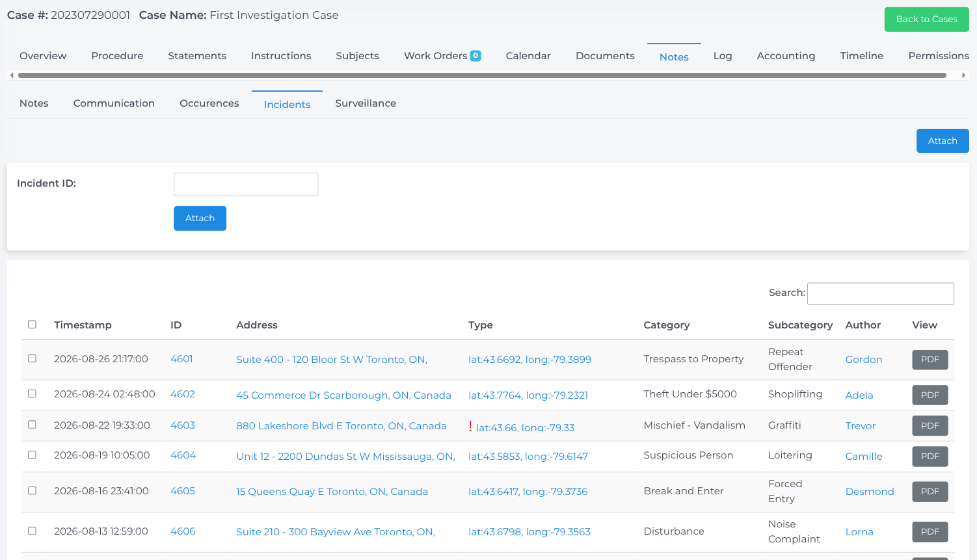Sort table by the Author column header

(863, 325)
